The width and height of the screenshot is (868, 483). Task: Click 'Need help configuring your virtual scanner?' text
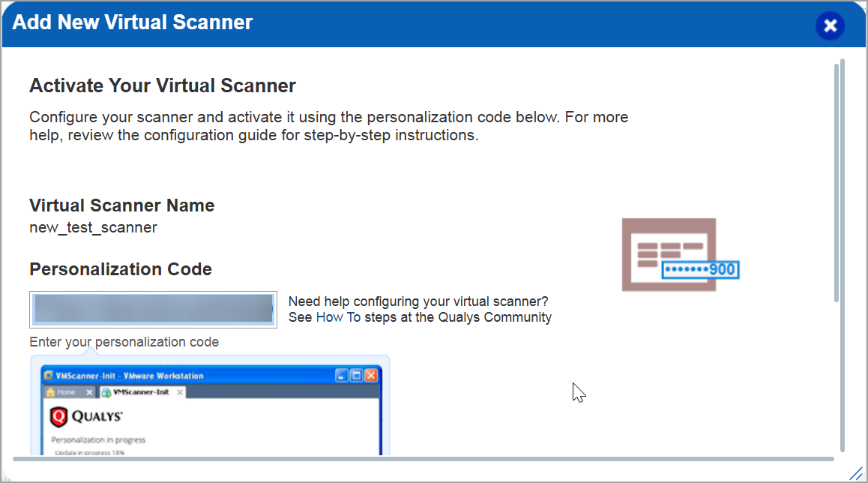[418, 301]
